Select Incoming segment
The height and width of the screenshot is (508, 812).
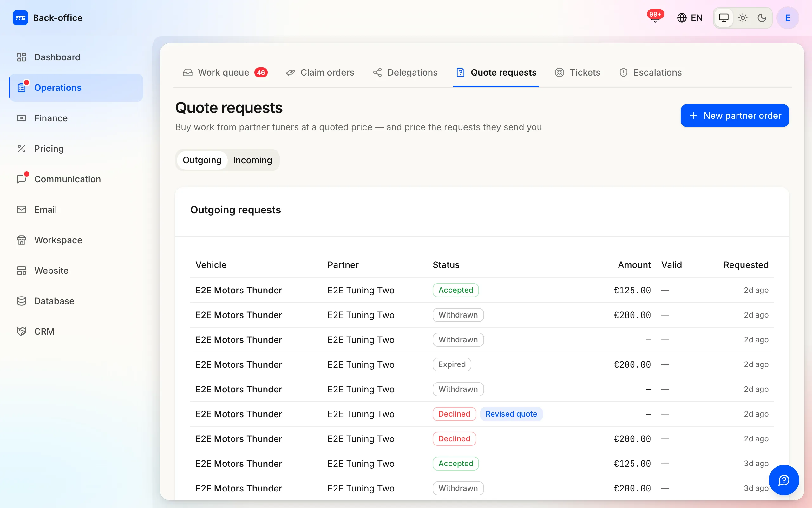tap(252, 160)
